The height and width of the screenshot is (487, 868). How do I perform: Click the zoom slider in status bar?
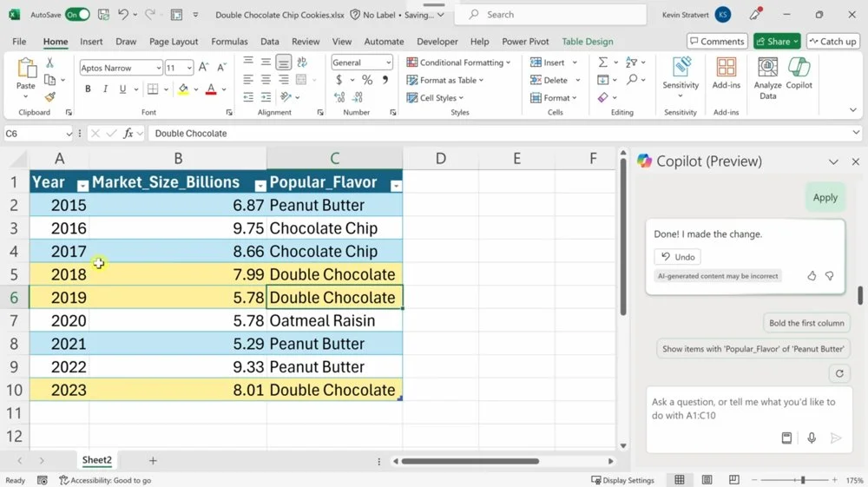tap(802, 480)
